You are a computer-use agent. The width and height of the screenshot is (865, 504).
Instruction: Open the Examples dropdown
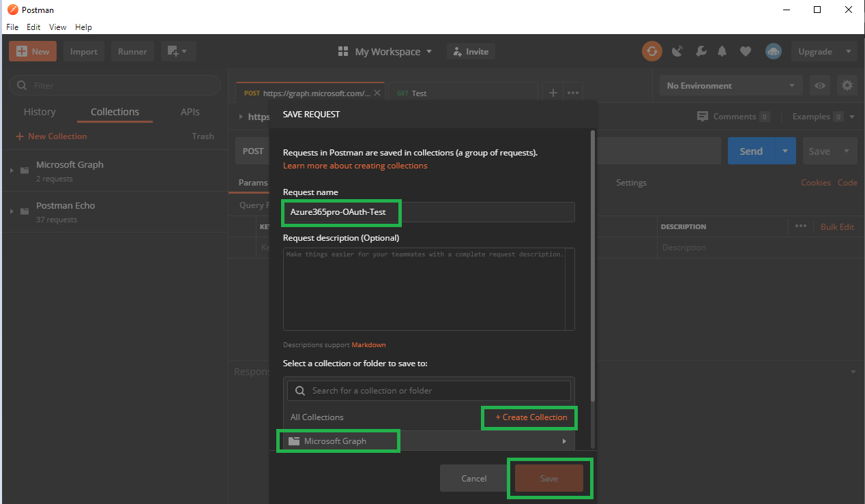pos(823,117)
